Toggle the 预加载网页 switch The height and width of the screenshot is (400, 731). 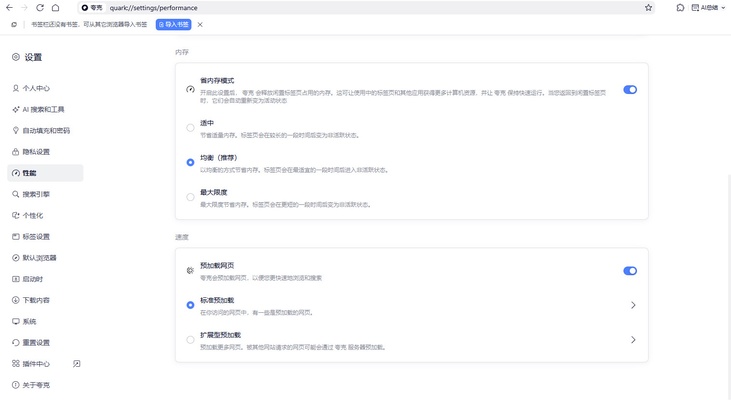630,270
